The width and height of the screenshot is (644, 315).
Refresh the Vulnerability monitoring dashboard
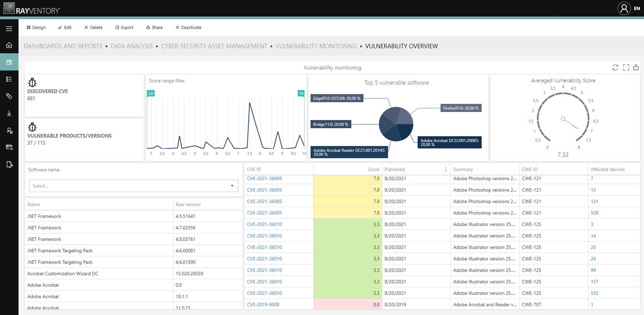pyautogui.click(x=615, y=68)
